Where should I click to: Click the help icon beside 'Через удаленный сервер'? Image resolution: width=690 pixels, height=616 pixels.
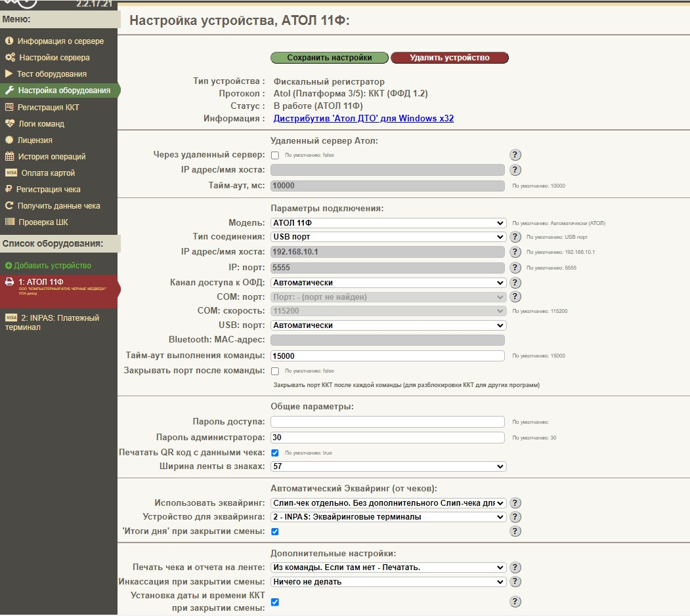coord(515,155)
